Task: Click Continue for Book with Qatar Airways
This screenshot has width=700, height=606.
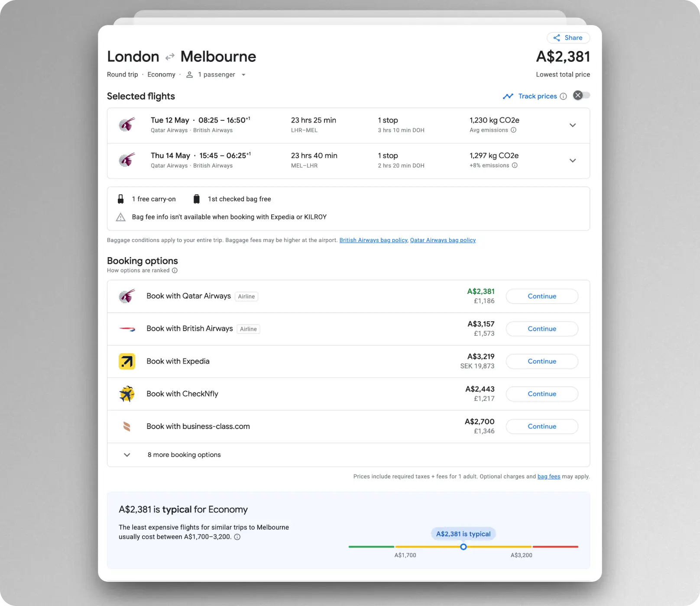Action: click(542, 297)
